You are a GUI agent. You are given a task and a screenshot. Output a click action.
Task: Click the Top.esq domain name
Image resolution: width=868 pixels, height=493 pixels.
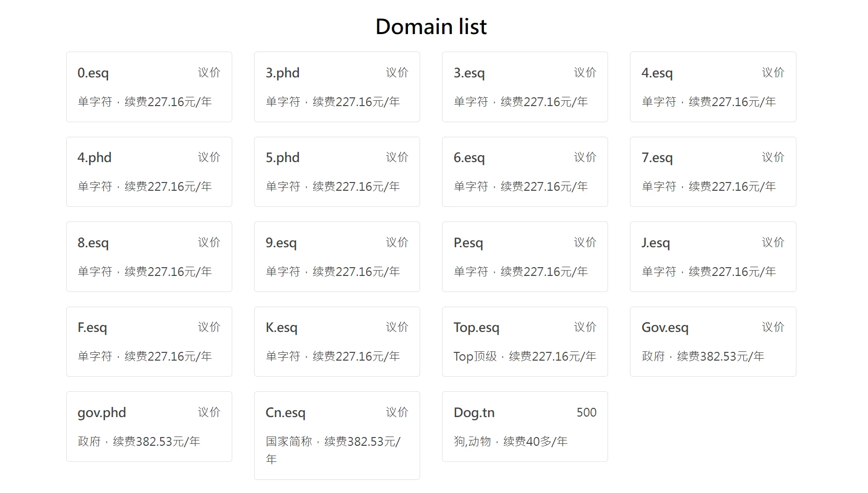coord(476,328)
